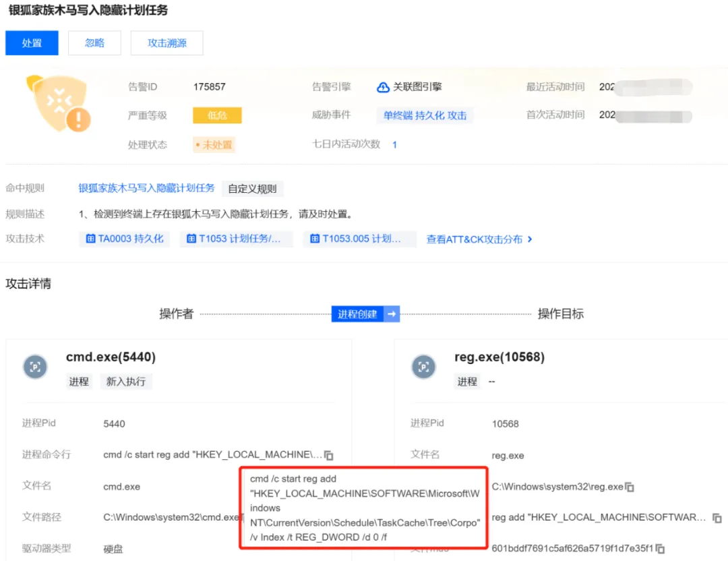This screenshot has height=561, width=728.
Task: Click the 单终端 持久化 攻击 threat tag
Action: click(x=425, y=115)
